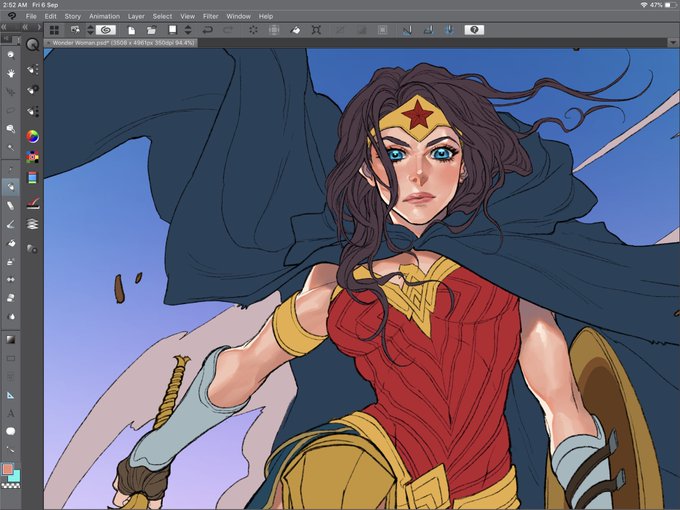The width and height of the screenshot is (680, 510).
Task: Open the Clip Studio logo menu
Action: pos(12,16)
